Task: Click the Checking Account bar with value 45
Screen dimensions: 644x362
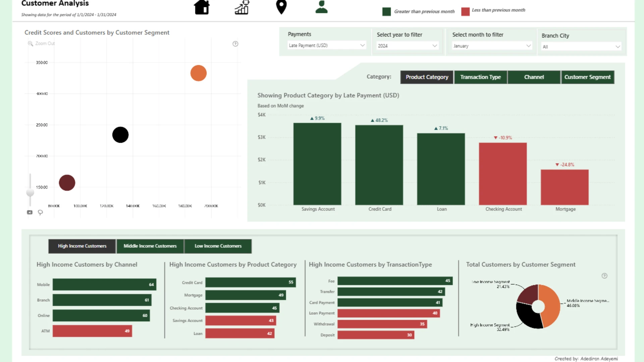Action: pos(243,308)
